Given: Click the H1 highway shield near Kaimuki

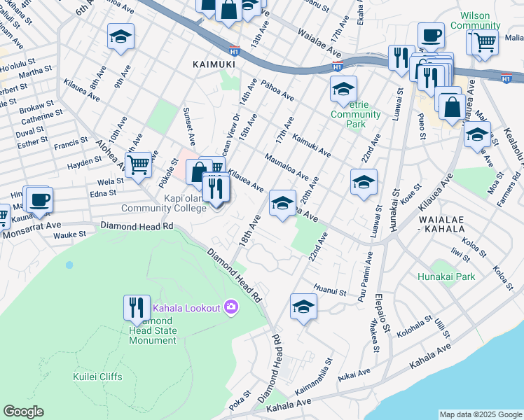Looking at the screenshot, I should click(x=235, y=51).
